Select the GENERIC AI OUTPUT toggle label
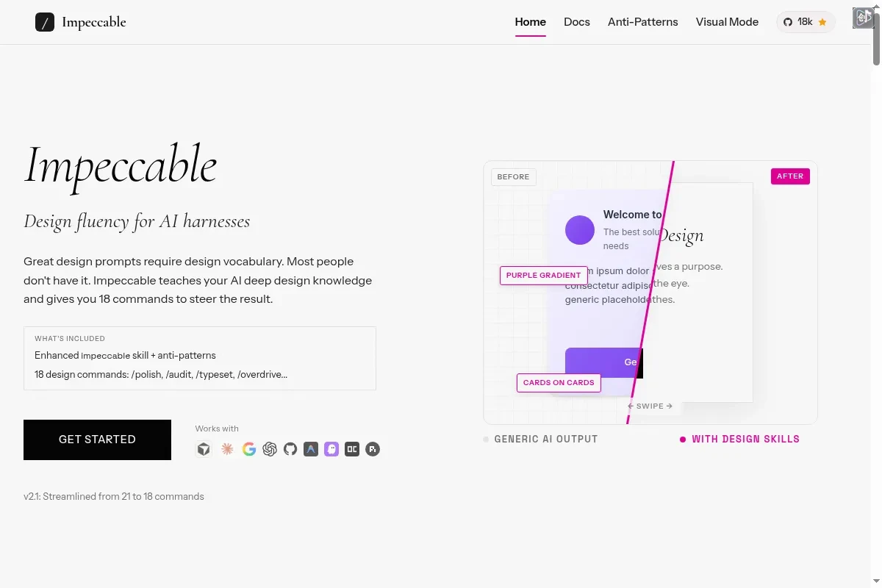This screenshot has width=882, height=588. point(545,439)
